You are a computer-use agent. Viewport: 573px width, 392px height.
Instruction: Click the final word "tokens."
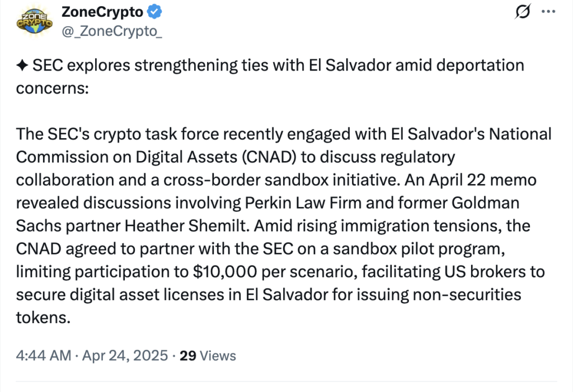pos(43,318)
